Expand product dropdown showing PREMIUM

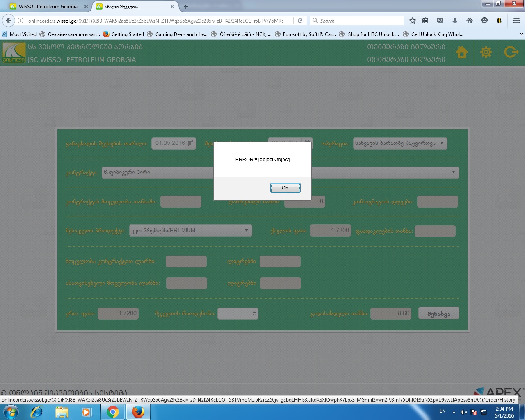(190, 231)
